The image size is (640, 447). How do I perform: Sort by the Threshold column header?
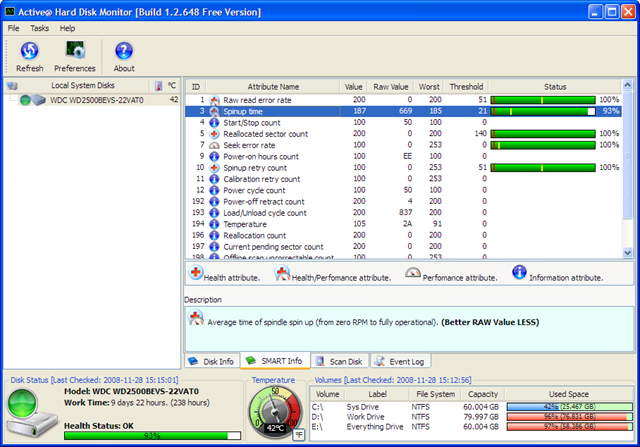pyautogui.click(x=466, y=87)
